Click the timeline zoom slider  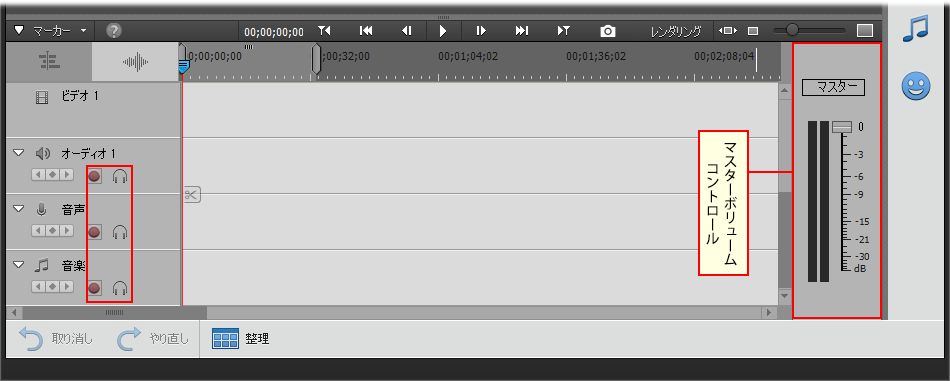[x=809, y=30]
